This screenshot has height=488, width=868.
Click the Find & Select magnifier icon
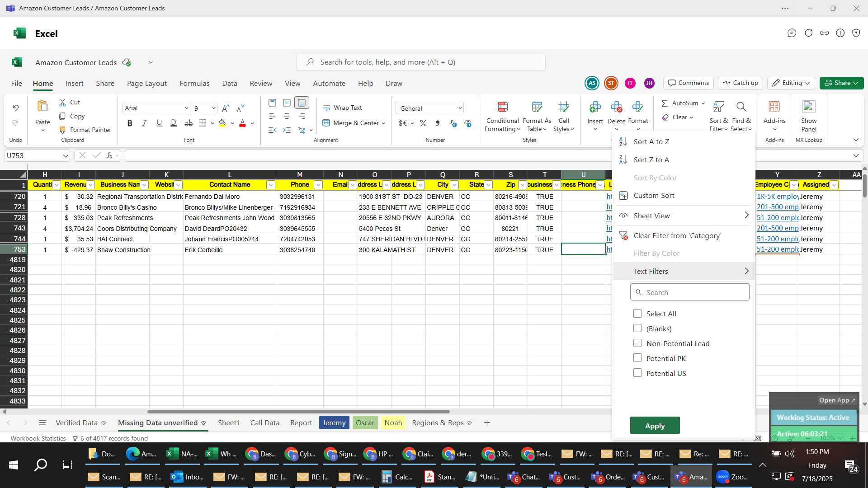tap(741, 107)
